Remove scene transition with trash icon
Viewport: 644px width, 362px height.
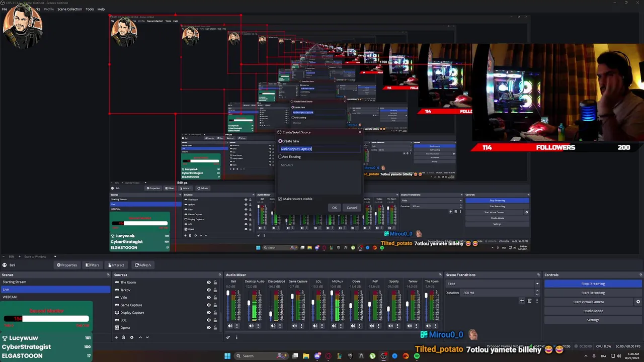529,301
